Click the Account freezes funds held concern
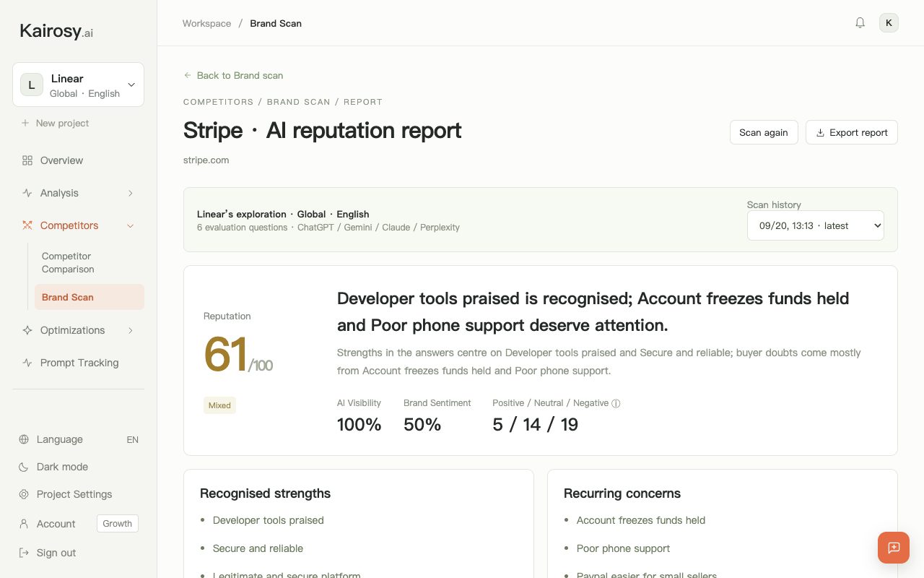924x578 pixels. (641, 520)
